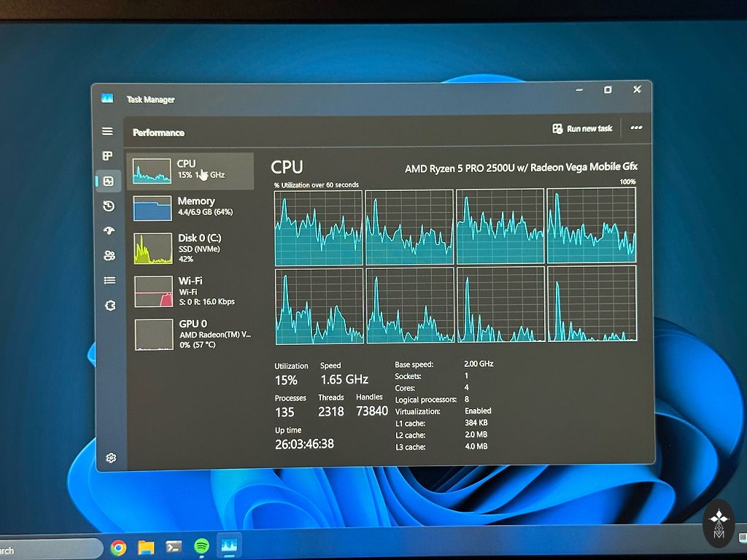Screen dimensions: 747x560
Task: Open the App history page icon
Action: [x=109, y=206]
